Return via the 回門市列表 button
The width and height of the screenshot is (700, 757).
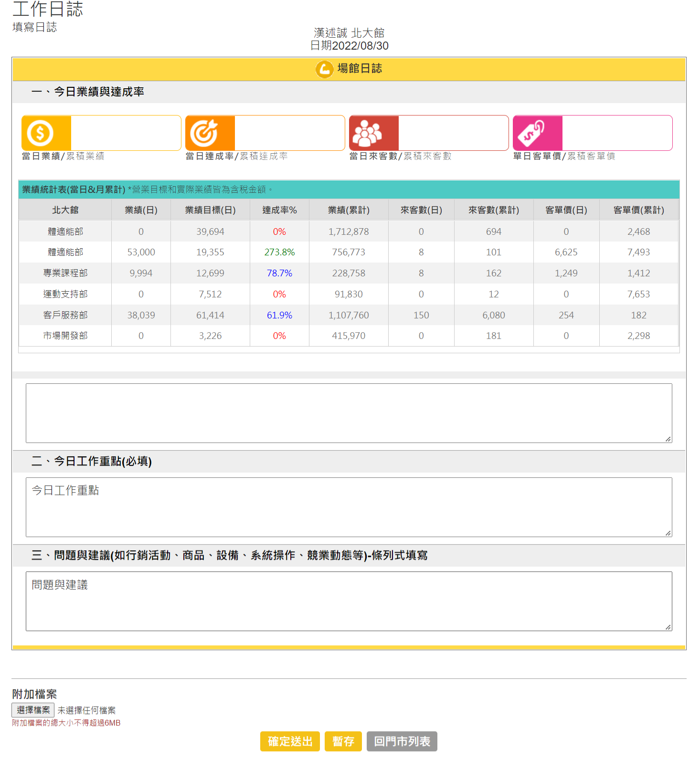(402, 741)
